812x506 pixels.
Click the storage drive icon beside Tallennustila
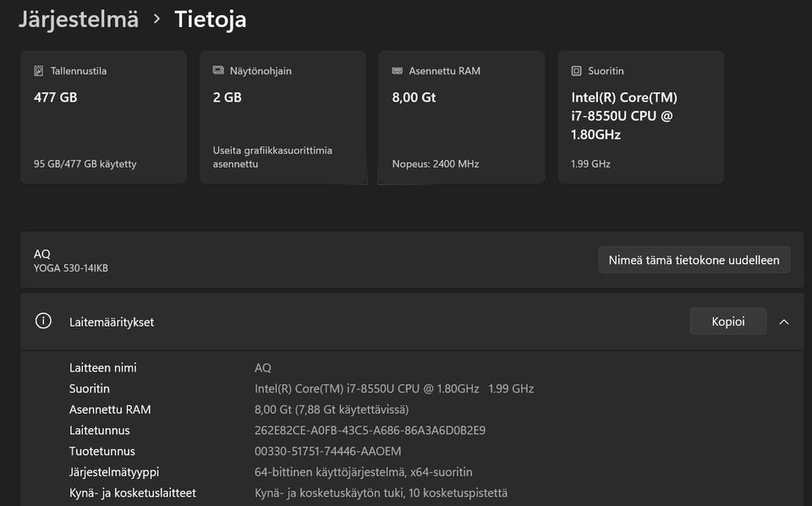tap(39, 71)
